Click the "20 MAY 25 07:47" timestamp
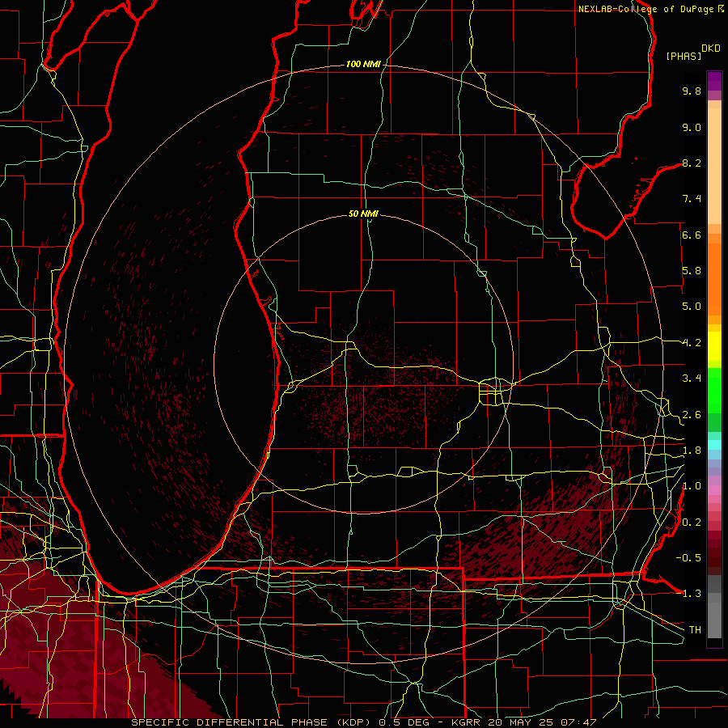This screenshot has height=728, width=728. click(542, 722)
